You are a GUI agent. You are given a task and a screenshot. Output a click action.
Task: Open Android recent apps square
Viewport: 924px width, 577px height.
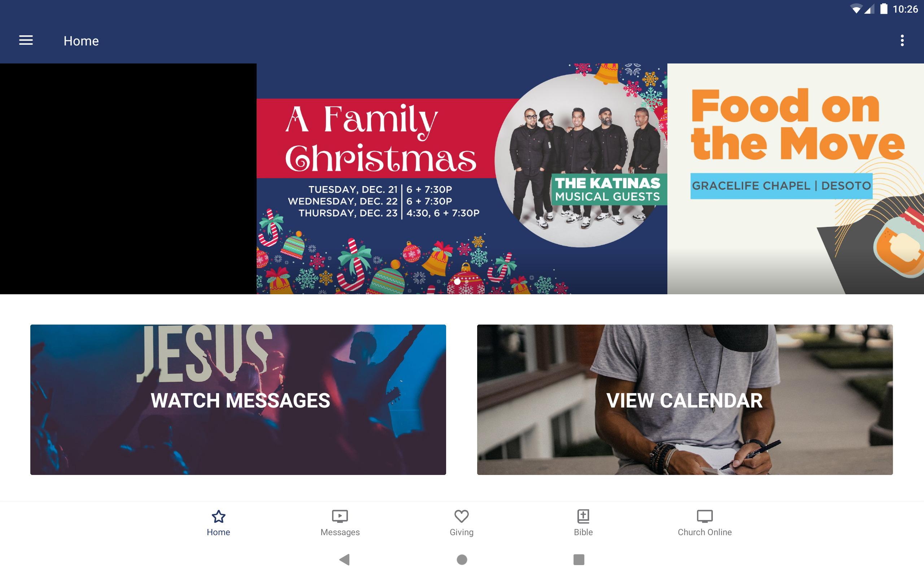(579, 559)
